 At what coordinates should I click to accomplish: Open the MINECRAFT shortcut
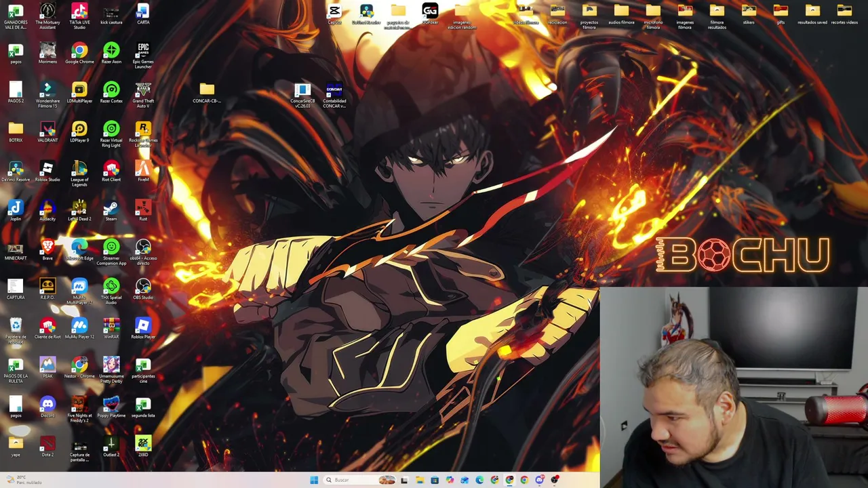pyautogui.click(x=16, y=250)
